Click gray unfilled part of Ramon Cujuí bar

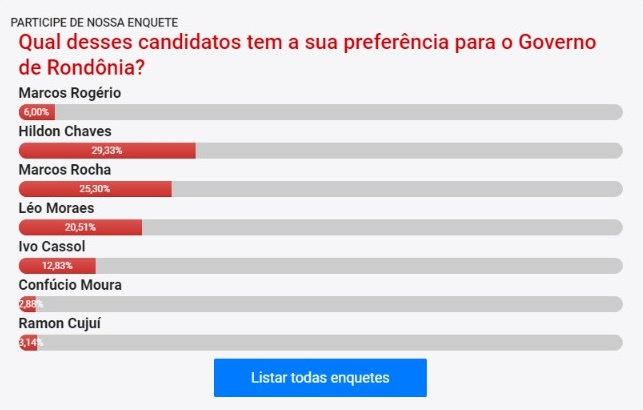(330, 343)
